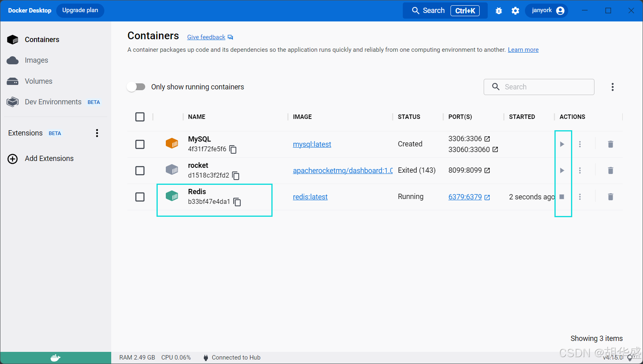Open the Volumes section
The image size is (643, 364).
[x=38, y=81]
